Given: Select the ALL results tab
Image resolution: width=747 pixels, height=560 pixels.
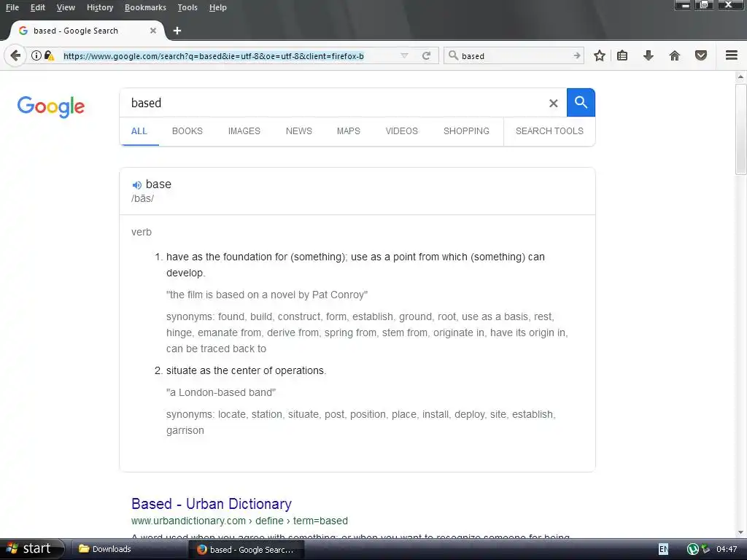Looking at the screenshot, I should tap(139, 131).
